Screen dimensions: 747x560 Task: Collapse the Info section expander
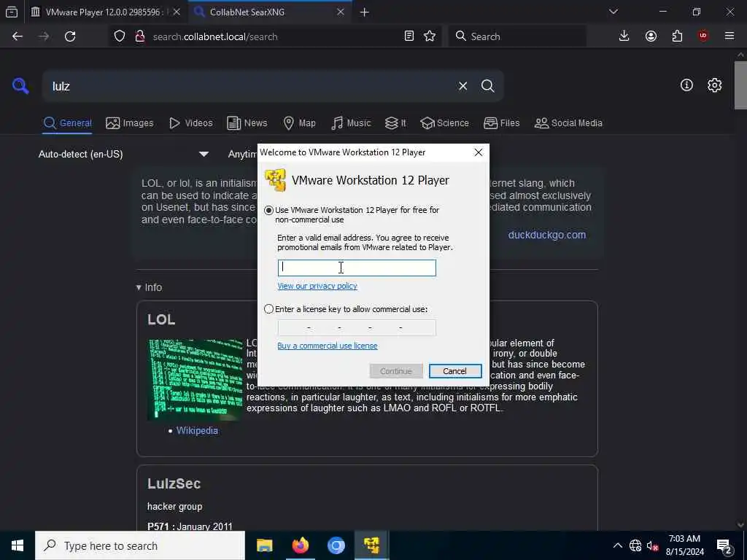(x=149, y=287)
